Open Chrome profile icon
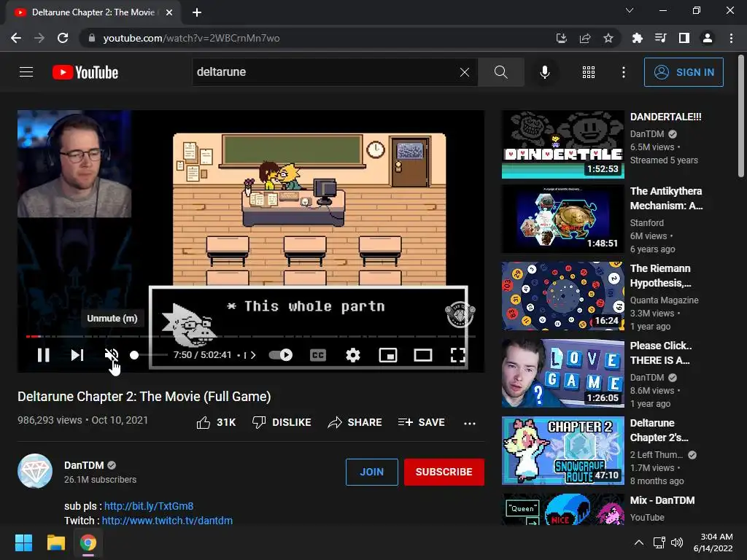This screenshot has width=747, height=560. point(707,38)
